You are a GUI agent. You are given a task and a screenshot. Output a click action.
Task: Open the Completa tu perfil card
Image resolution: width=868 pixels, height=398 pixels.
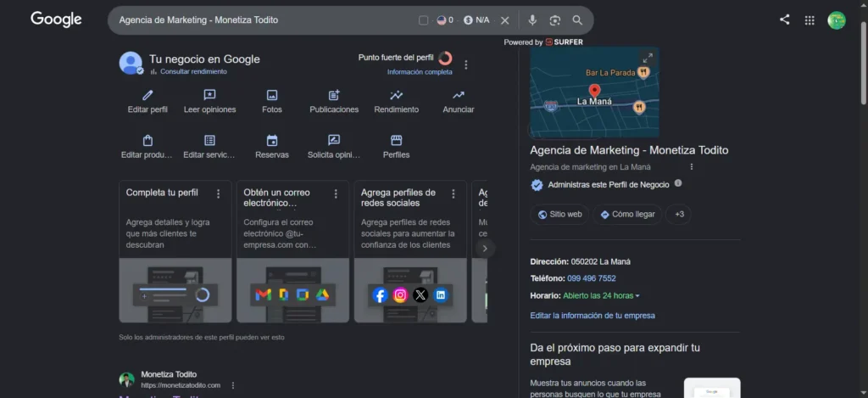click(x=175, y=251)
